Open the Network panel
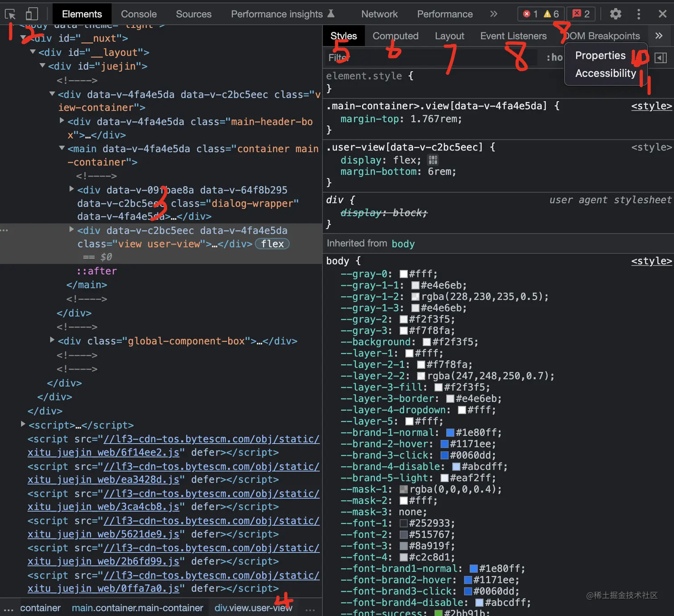 (x=379, y=14)
